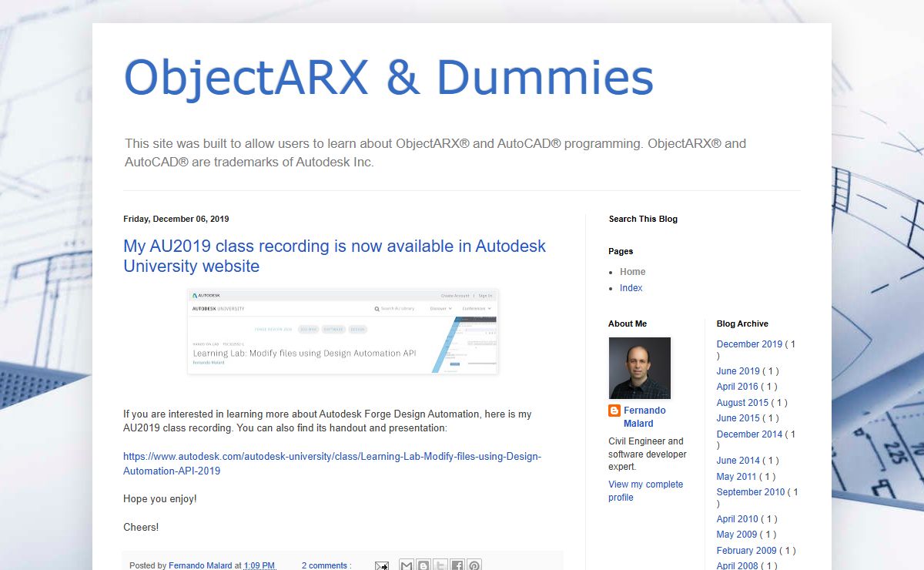Open author Fernando Malard link in post footer
The height and width of the screenshot is (570, 924).
[200, 565]
